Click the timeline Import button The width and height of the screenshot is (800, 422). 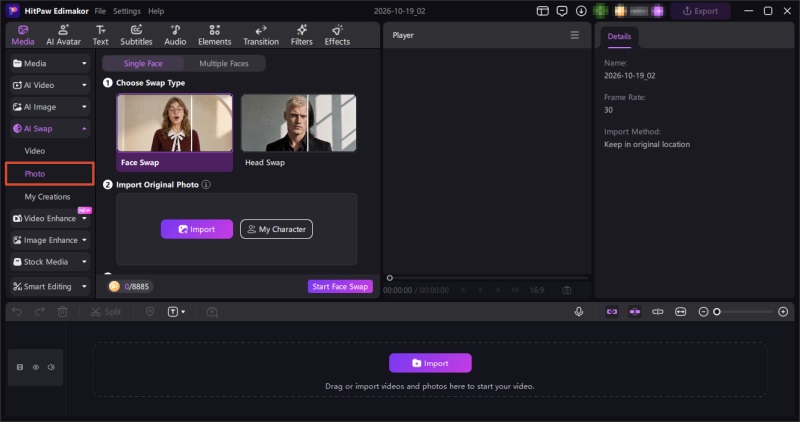pos(430,363)
